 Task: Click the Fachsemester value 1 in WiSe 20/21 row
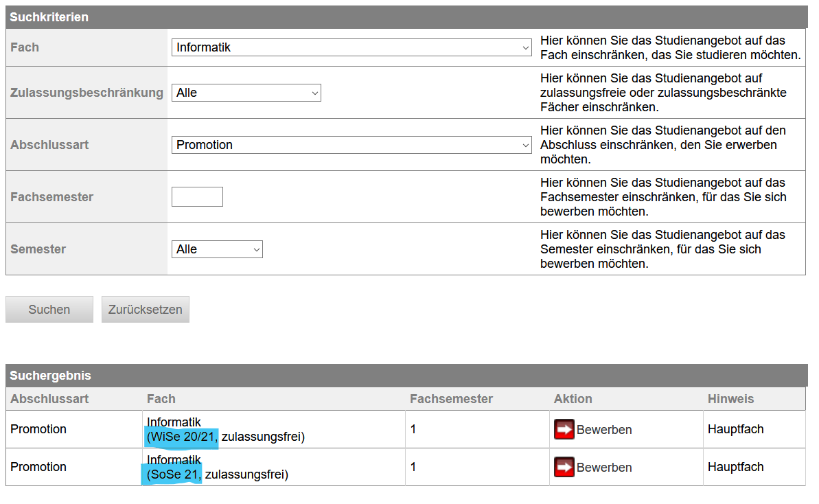[x=413, y=429]
